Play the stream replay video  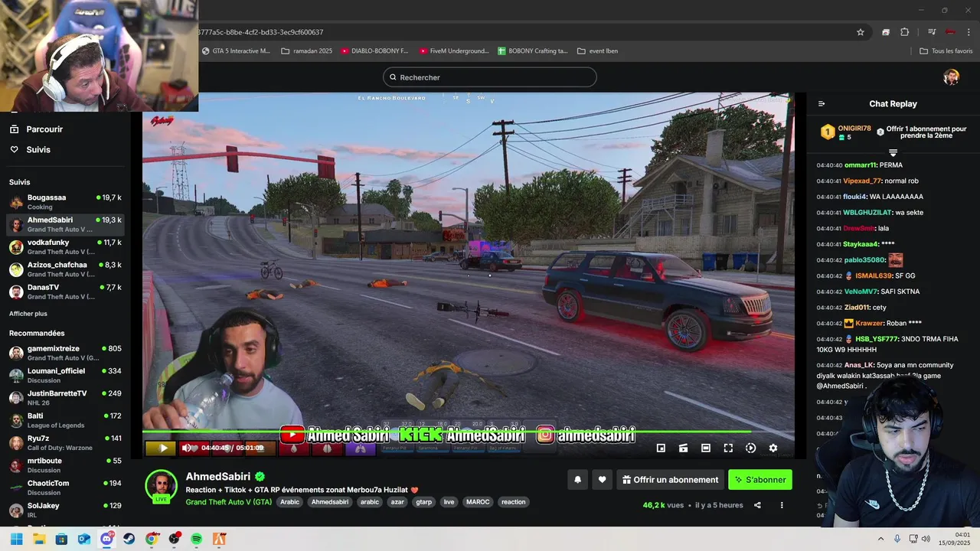pyautogui.click(x=162, y=448)
